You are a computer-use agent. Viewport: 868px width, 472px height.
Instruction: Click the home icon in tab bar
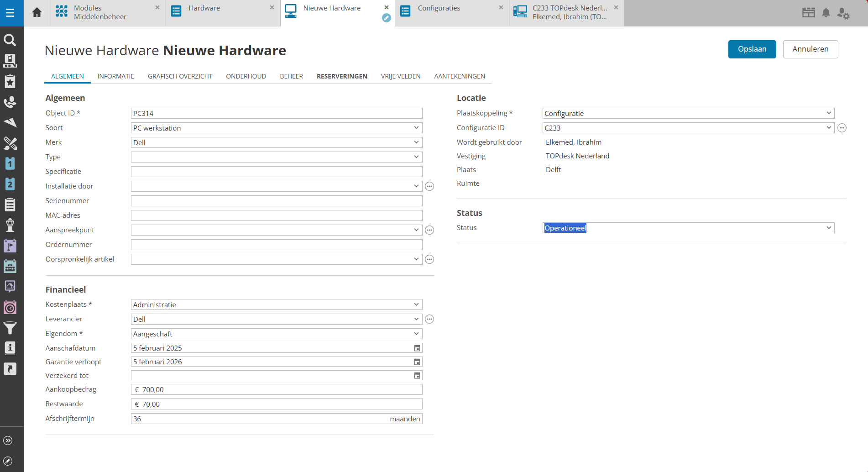coord(37,12)
